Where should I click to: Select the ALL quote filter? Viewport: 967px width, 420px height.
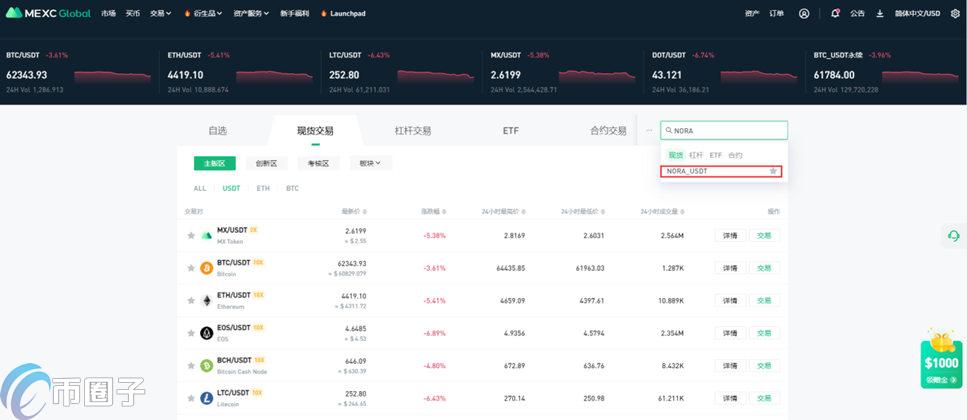pyautogui.click(x=200, y=188)
